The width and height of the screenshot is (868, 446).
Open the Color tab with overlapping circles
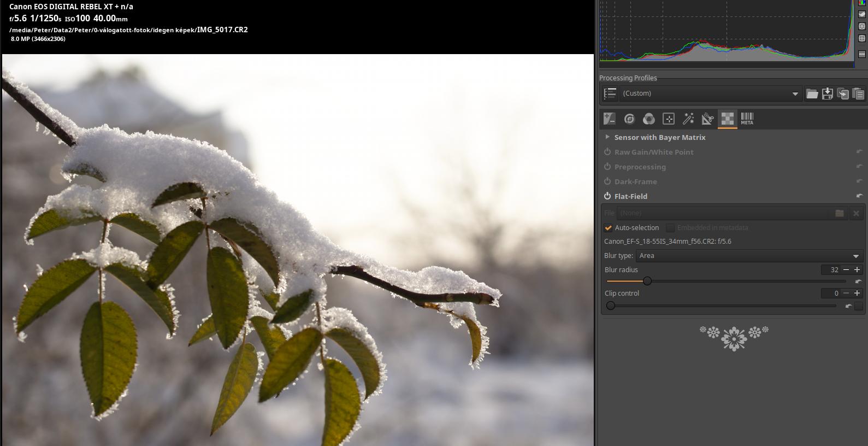click(x=649, y=119)
